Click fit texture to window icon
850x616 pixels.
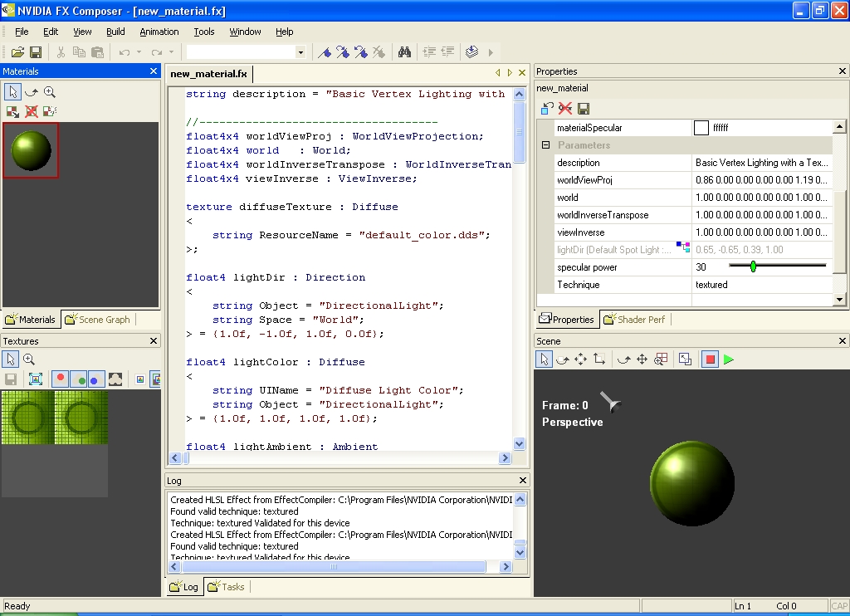coord(36,379)
